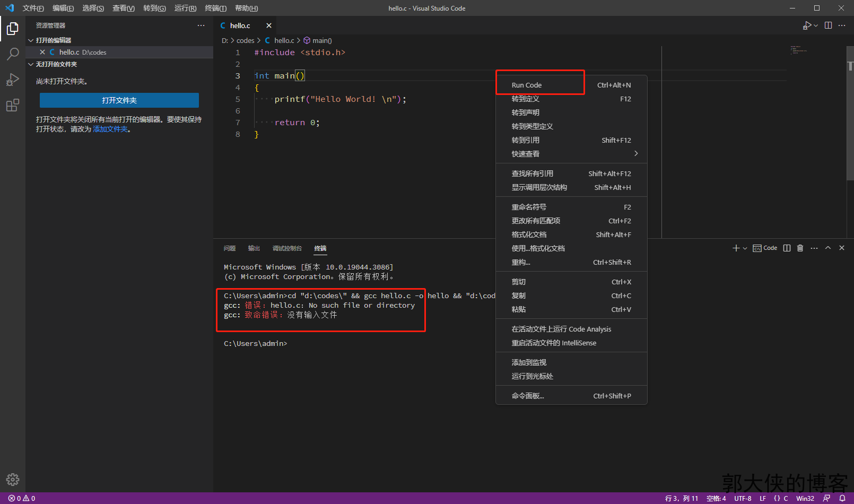The width and height of the screenshot is (854, 504).
Task: Open terminal panel more actions
Action: [814, 248]
